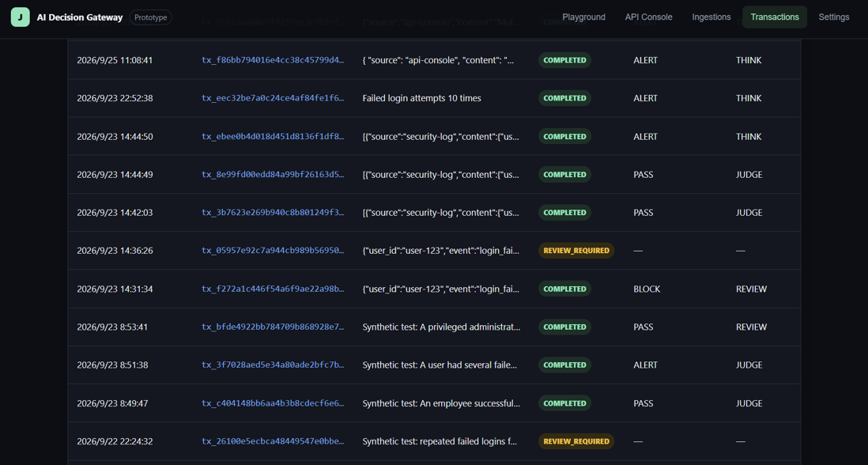Click the Prototype badge beside the app title
This screenshot has height=465, width=868.
coord(150,17)
